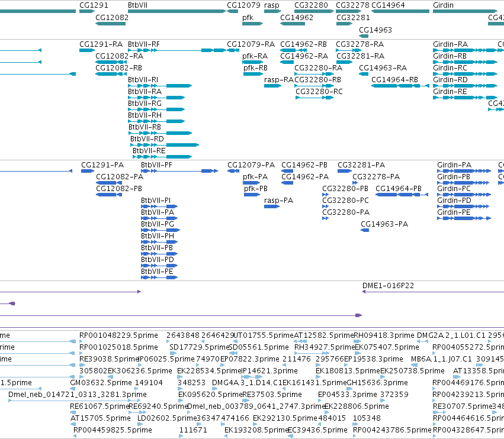Image resolution: width=504 pixels, height=439 pixels.
Task: Select the BtbVII gene label in top track
Action: [x=137, y=5]
